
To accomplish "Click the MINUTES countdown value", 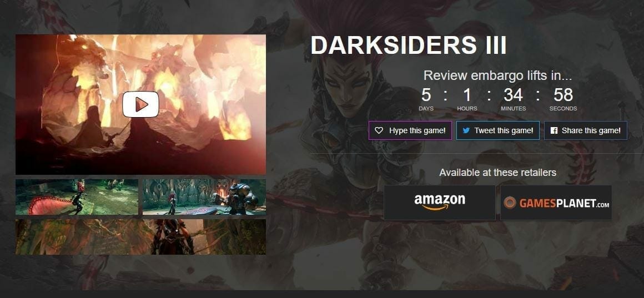I will pyautogui.click(x=514, y=95).
